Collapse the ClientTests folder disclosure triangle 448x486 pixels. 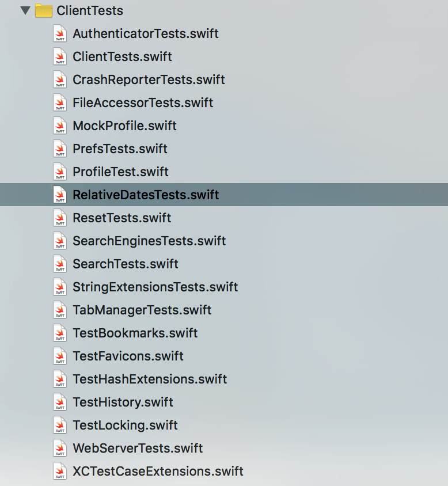point(25,10)
